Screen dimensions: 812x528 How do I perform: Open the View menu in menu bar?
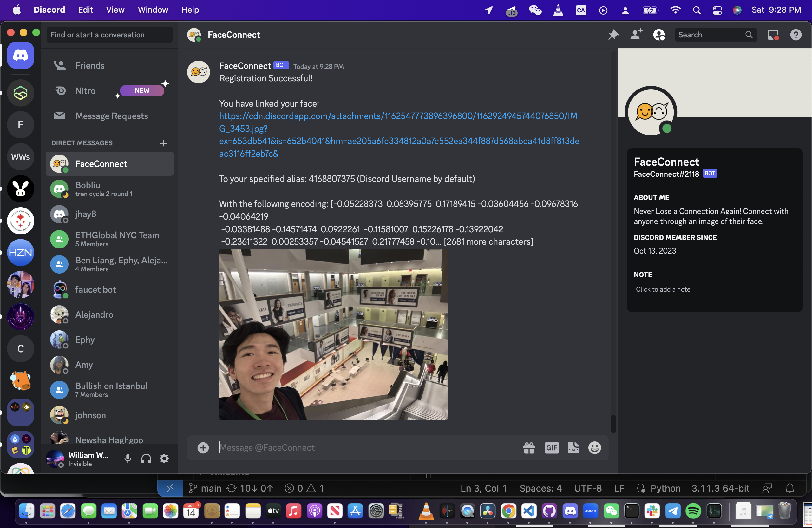click(115, 10)
